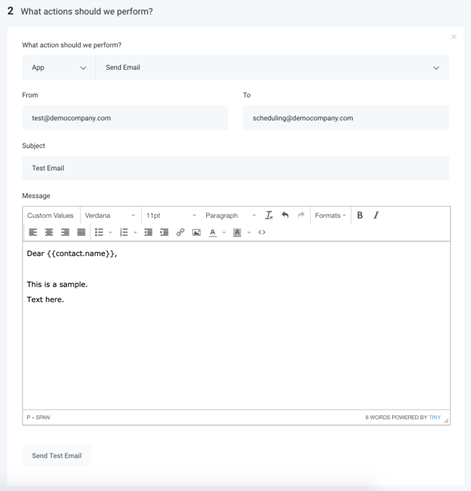This screenshot has height=491, width=471.
Task: Align text to center
Action: (x=49, y=232)
